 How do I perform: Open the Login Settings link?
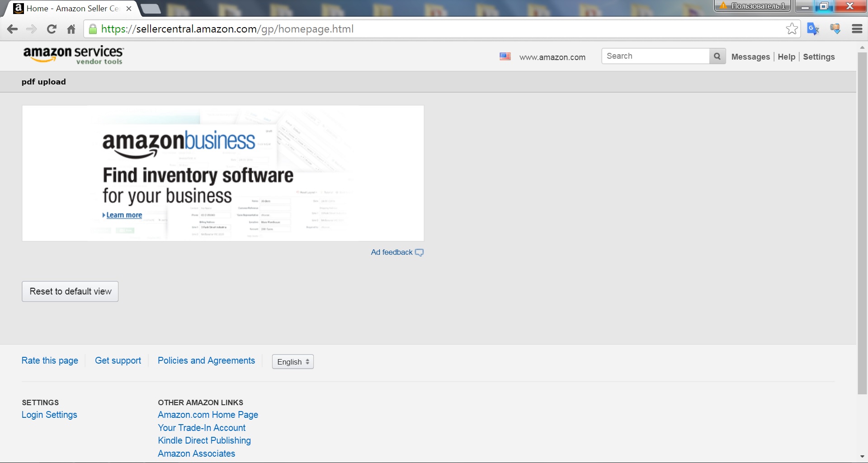coord(49,415)
